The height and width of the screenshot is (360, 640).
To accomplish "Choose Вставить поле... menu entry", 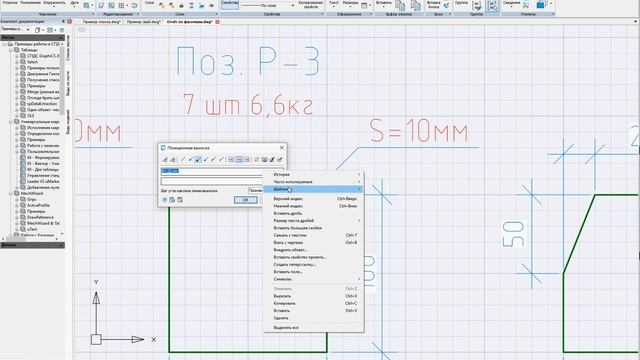I will (x=313, y=272).
